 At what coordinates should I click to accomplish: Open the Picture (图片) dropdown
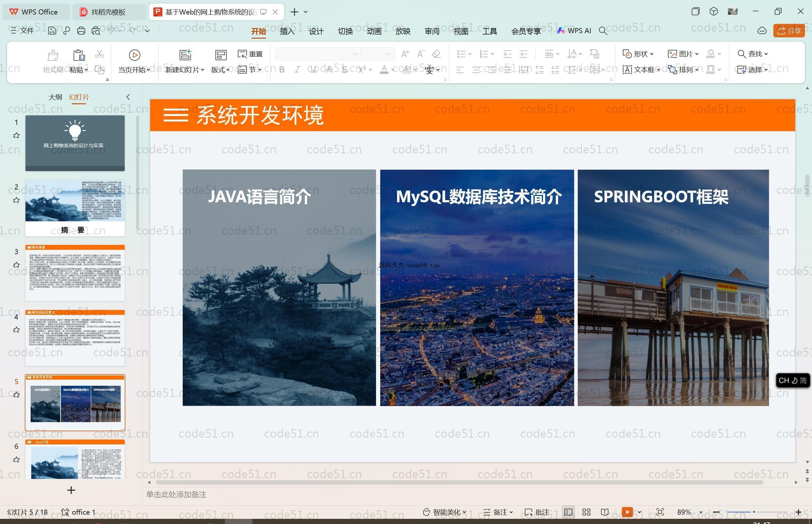[x=683, y=54]
